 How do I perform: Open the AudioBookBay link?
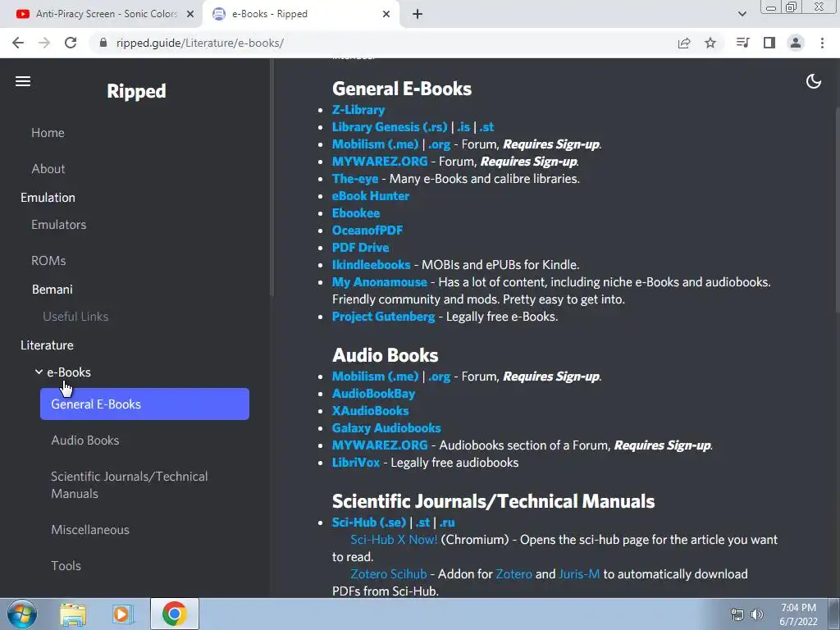click(x=373, y=394)
